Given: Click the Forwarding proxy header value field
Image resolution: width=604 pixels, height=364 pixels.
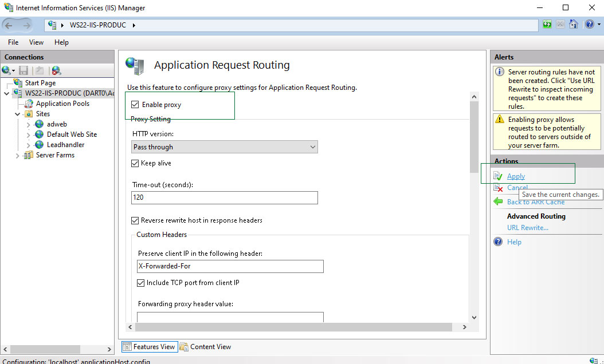Looking at the screenshot, I should (x=230, y=318).
